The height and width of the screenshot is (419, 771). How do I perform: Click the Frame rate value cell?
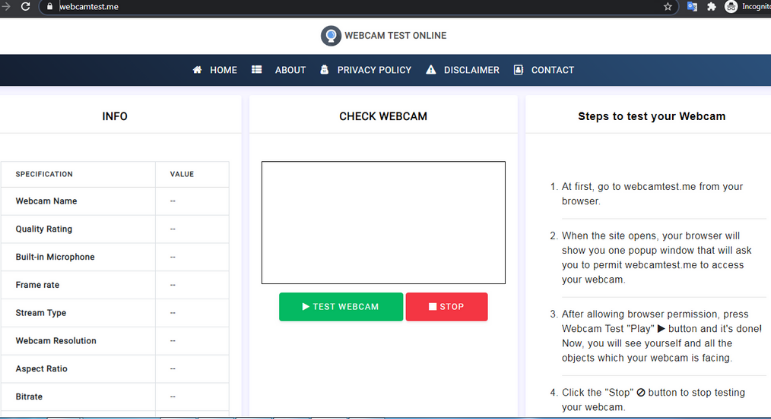192,285
